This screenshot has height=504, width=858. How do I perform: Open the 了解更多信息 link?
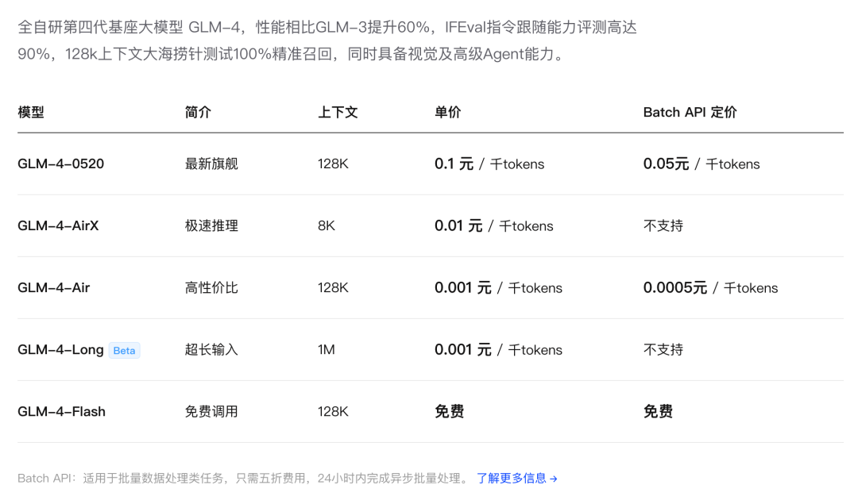click(517, 479)
